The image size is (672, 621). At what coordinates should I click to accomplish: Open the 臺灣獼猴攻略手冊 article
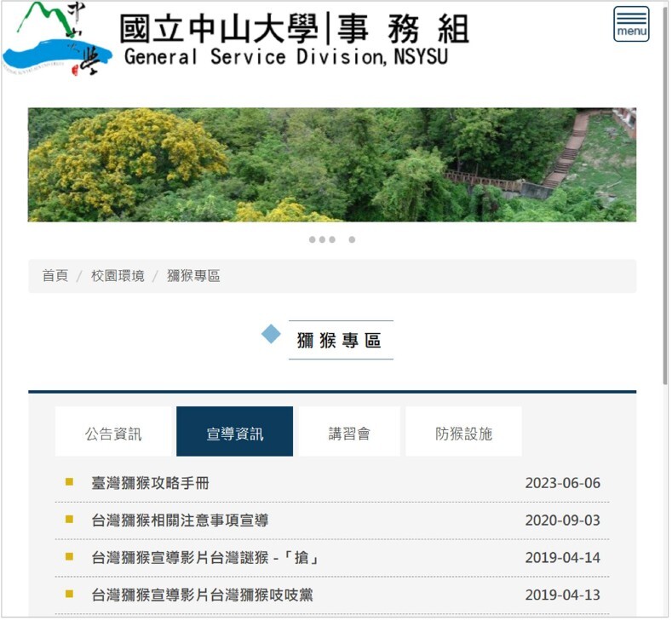[x=150, y=483]
